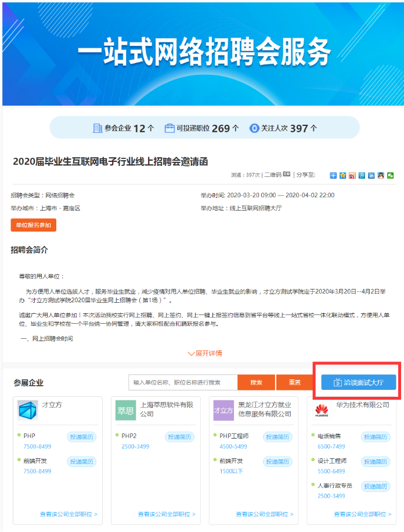Viewport: 404px width, 532px height.
Task: Focus the company or job search field
Action: coord(183,382)
